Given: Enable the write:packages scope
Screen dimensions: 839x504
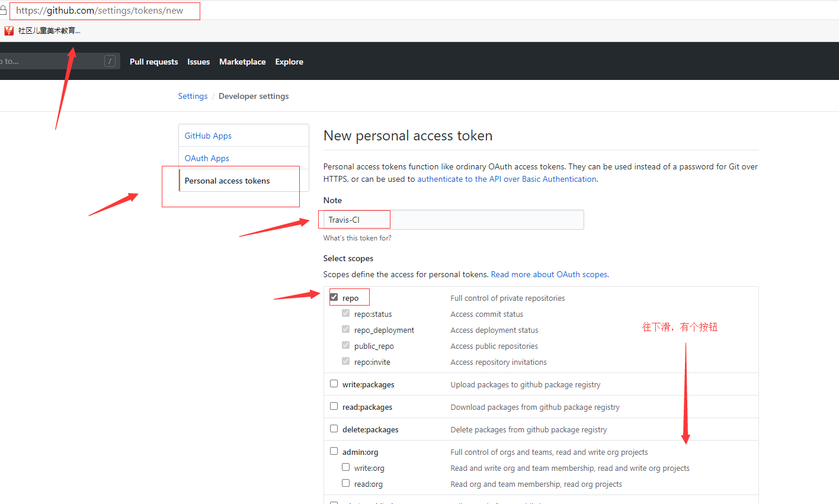Looking at the screenshot, I should (334, 384).
